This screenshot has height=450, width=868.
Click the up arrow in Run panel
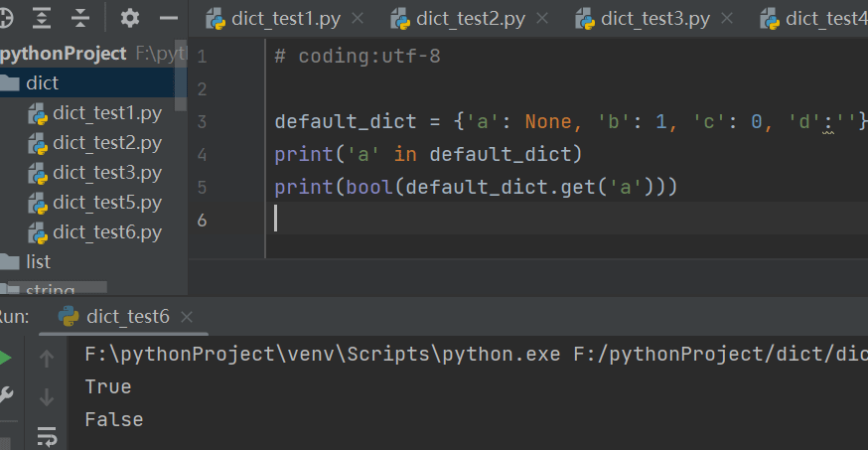pos(47,359)
